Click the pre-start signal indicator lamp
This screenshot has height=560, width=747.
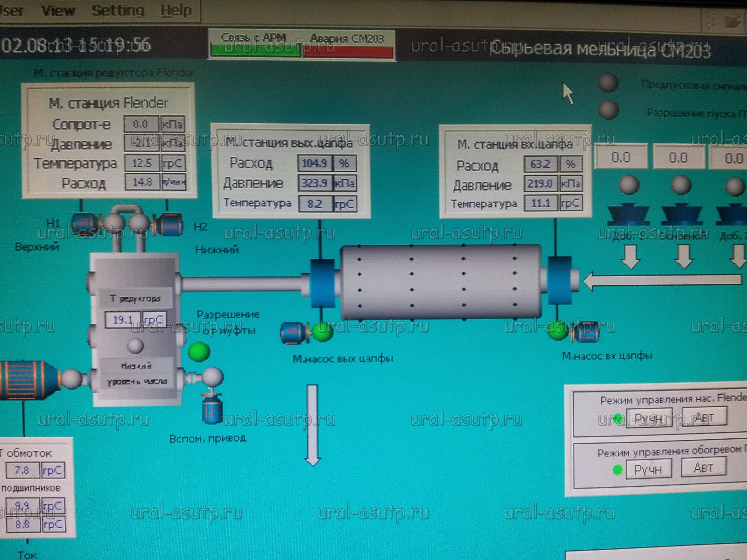608,84
